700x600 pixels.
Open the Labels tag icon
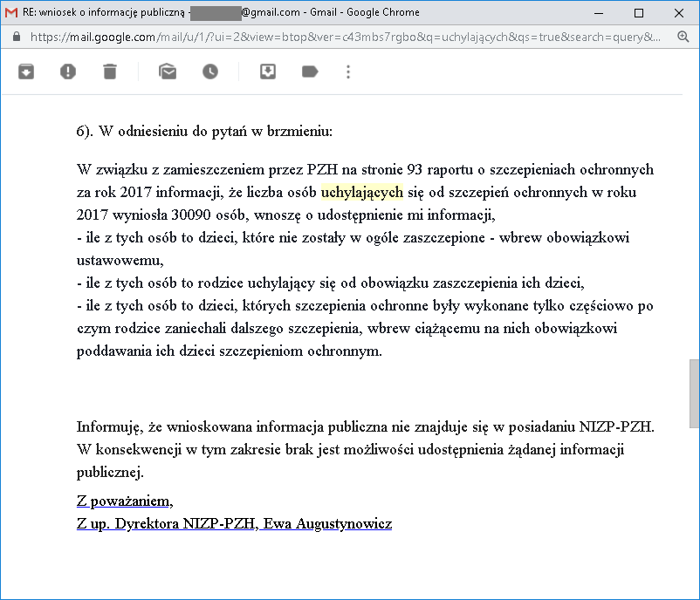[310, 72]
